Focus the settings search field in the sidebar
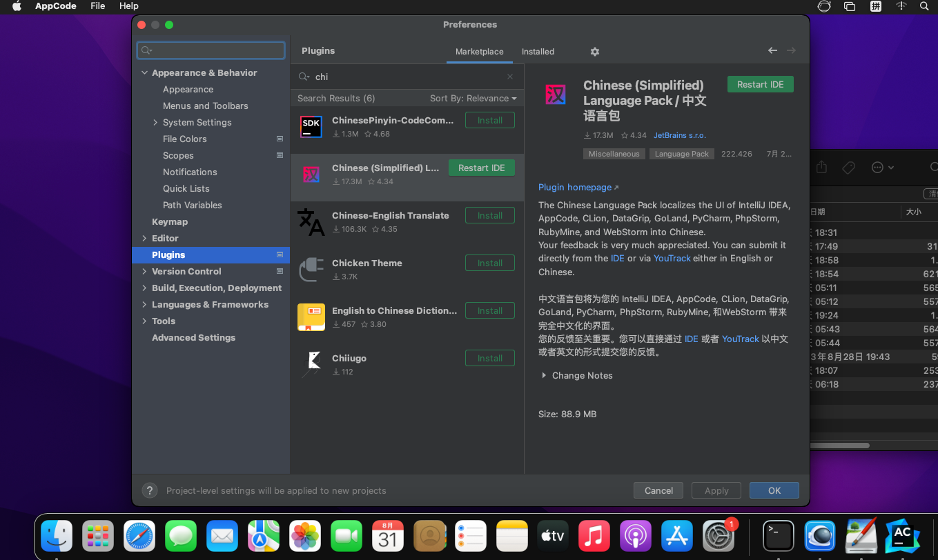 [x=211, y=50]
